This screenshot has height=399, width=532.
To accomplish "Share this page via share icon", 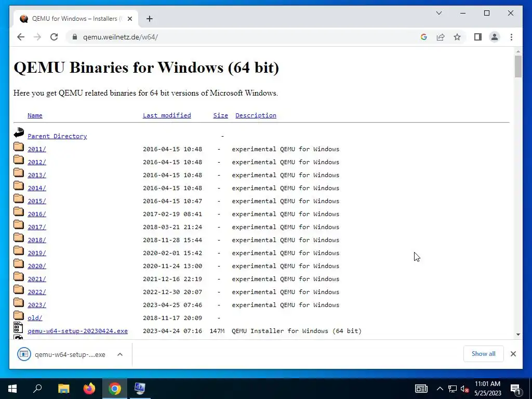I will point(441,37).
